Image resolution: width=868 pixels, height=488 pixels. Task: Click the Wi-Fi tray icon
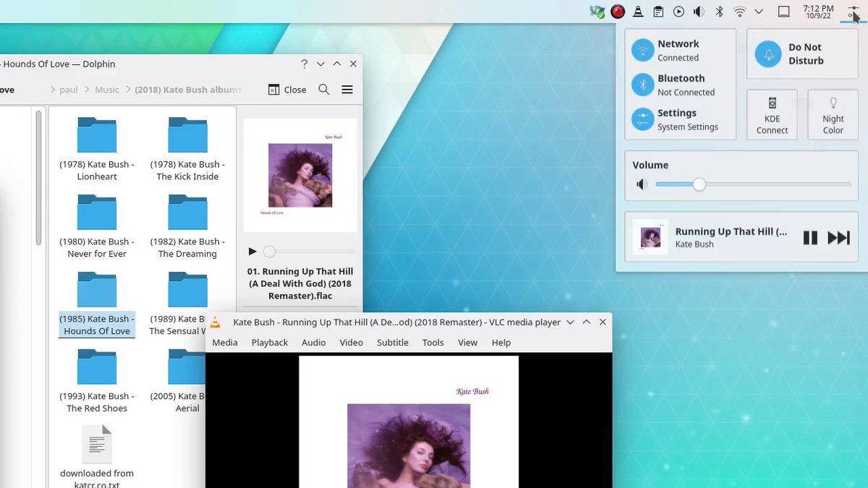coord(739,12)
